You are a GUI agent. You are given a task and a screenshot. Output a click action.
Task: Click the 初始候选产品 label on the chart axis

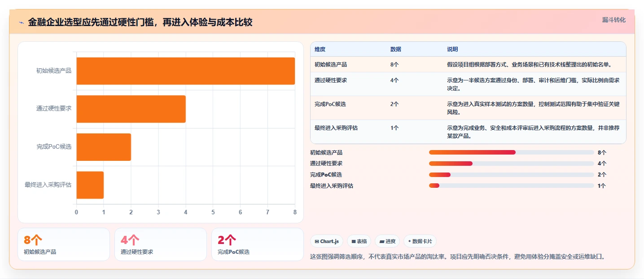click(x=54, y=71)
